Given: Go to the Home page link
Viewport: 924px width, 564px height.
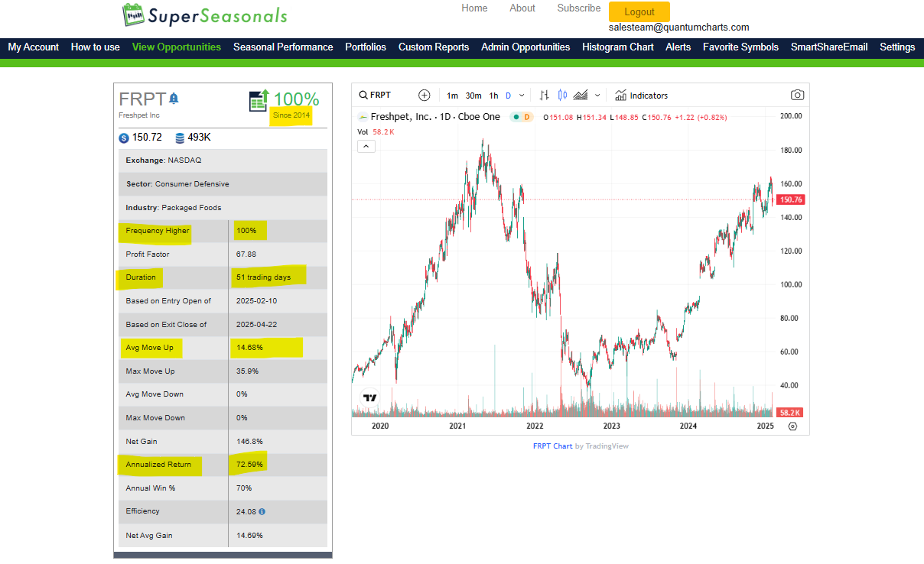Looking at the screenshot, I should point(474,8).
